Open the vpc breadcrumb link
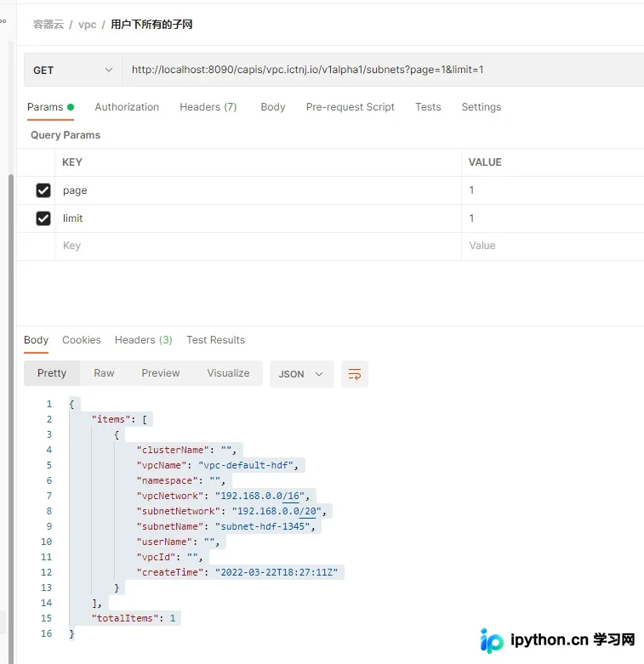The width and height of the screenshot is (644, 664). point(88,25)
